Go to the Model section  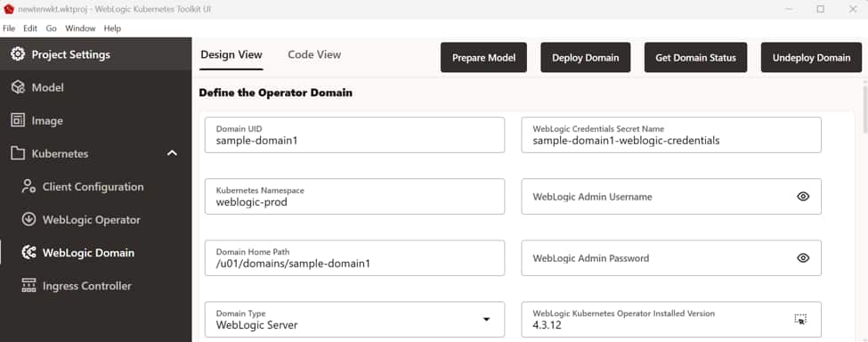[96, 87]
